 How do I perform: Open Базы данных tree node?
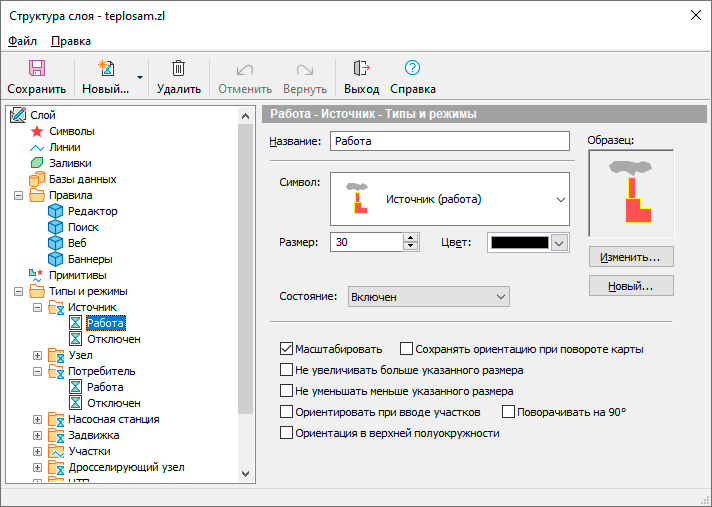point(82,179)
